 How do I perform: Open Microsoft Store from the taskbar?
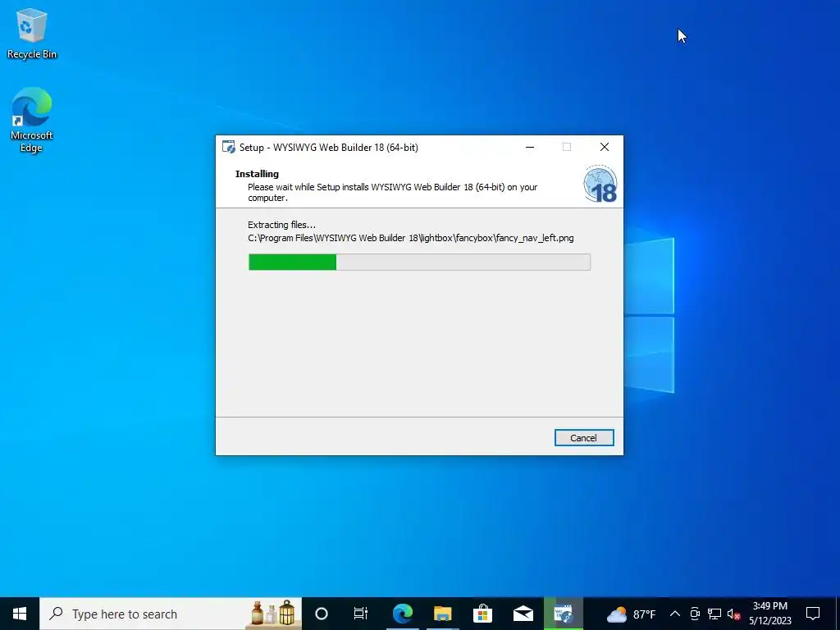click(482, 614)
